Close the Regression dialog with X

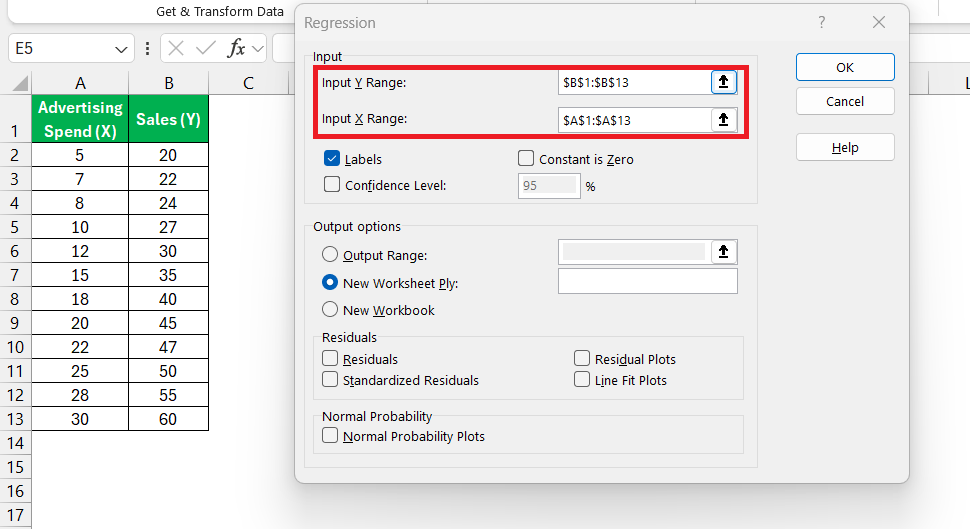point(878,22)
